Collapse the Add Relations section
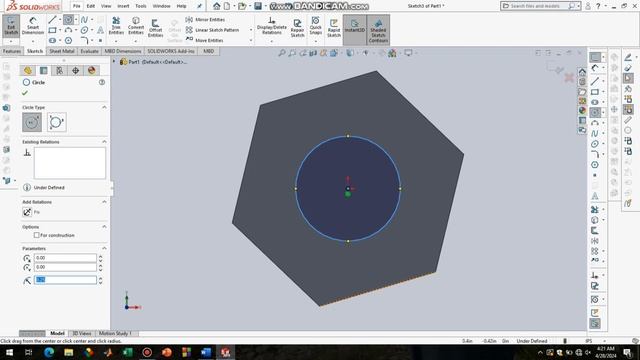The height and width of the screenshot is (360, 640). pos(104,202)
